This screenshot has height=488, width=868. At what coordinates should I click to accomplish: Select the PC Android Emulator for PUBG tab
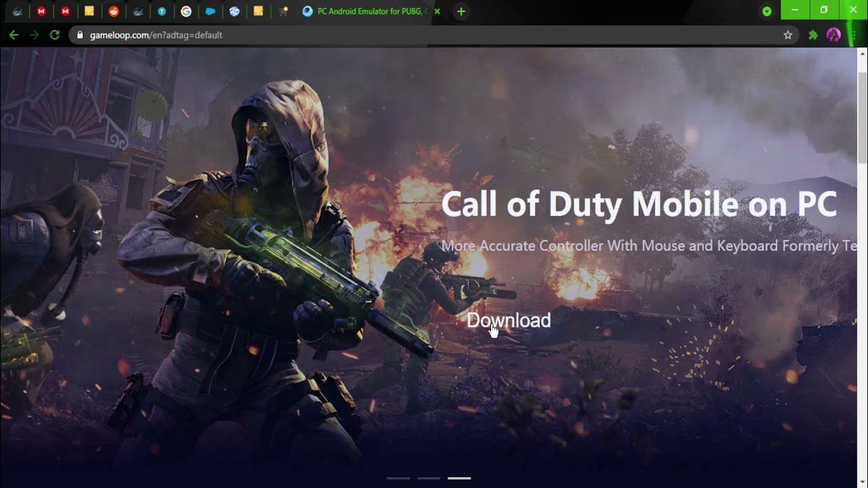[372, 12]
